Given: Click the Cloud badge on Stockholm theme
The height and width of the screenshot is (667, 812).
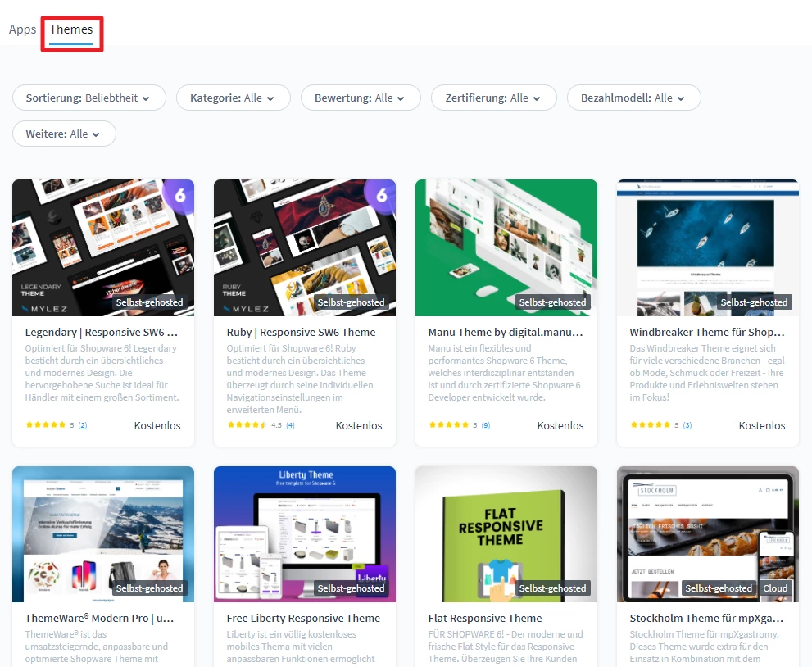Looking at the screenshot, I should 775,588.
